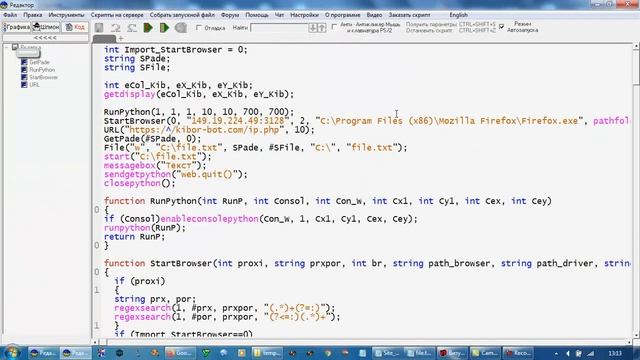
Task: Click the Save script toolbar icon
Action: (x=99, y=28)
